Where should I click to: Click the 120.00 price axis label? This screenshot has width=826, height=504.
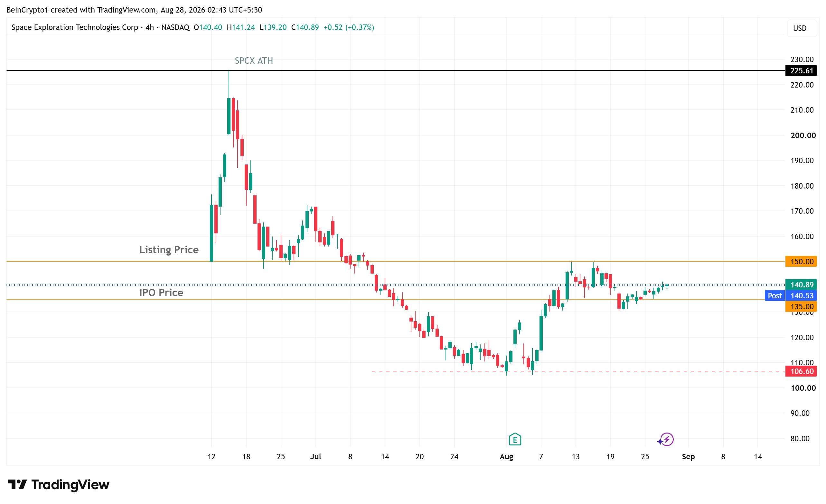[802, 338]
